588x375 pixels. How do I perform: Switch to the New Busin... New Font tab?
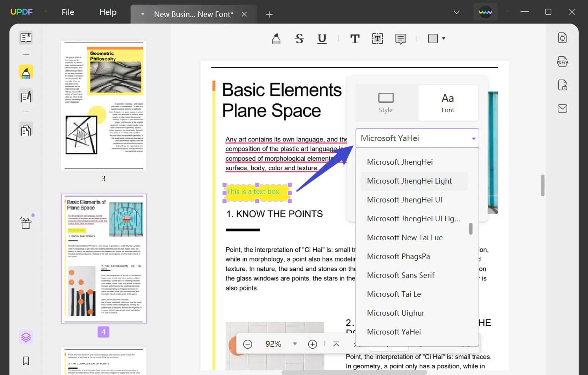[194, 14]
